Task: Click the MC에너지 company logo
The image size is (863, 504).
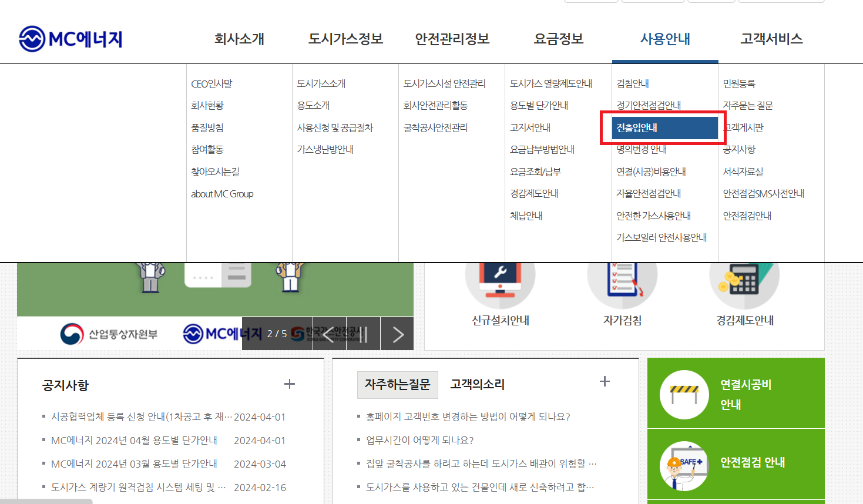Action: pos(70,36)
